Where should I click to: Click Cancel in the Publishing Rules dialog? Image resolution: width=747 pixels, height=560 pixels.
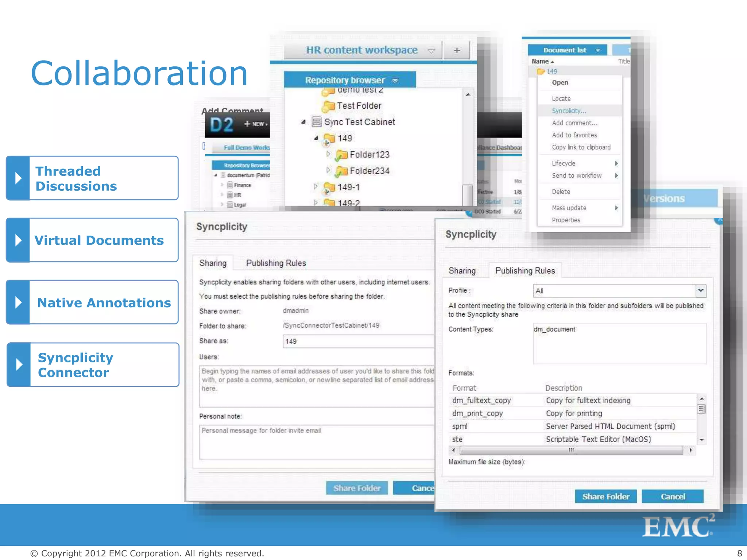[672, 497]
